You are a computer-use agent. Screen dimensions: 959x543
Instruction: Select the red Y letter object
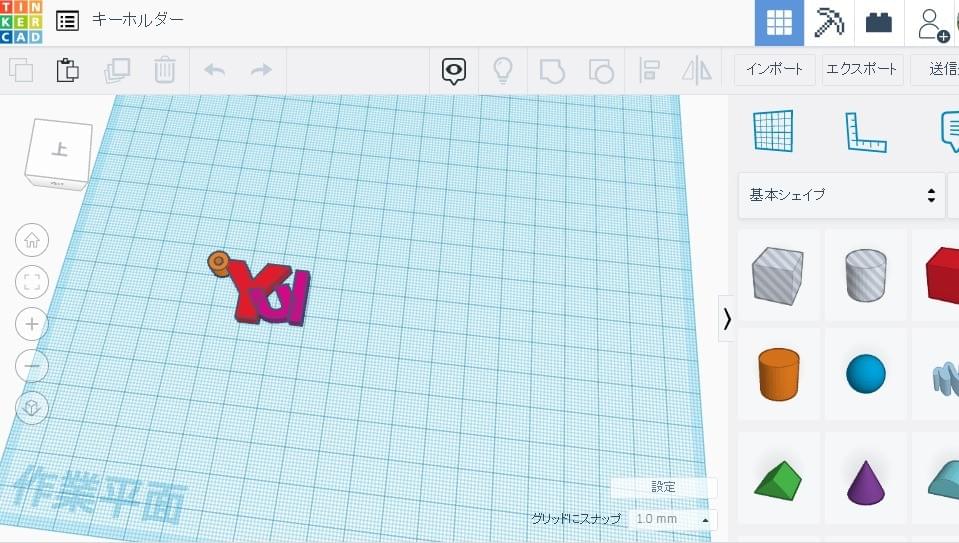coord(247,291)
